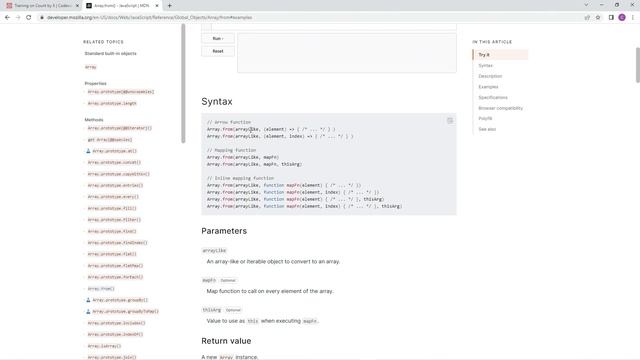Screen dimensions: 640x360
Task: Reload the page with the refresh icon
Action: pos(29,18)
